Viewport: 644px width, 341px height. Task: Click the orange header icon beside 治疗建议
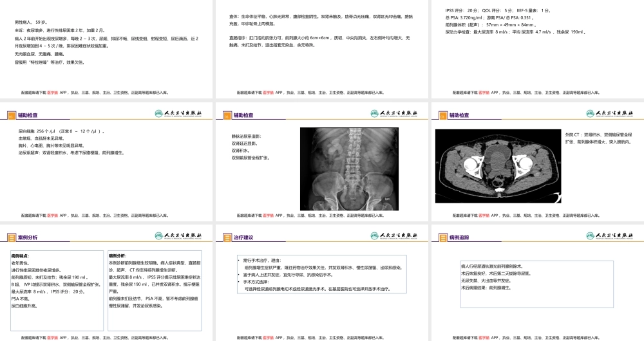226,237
